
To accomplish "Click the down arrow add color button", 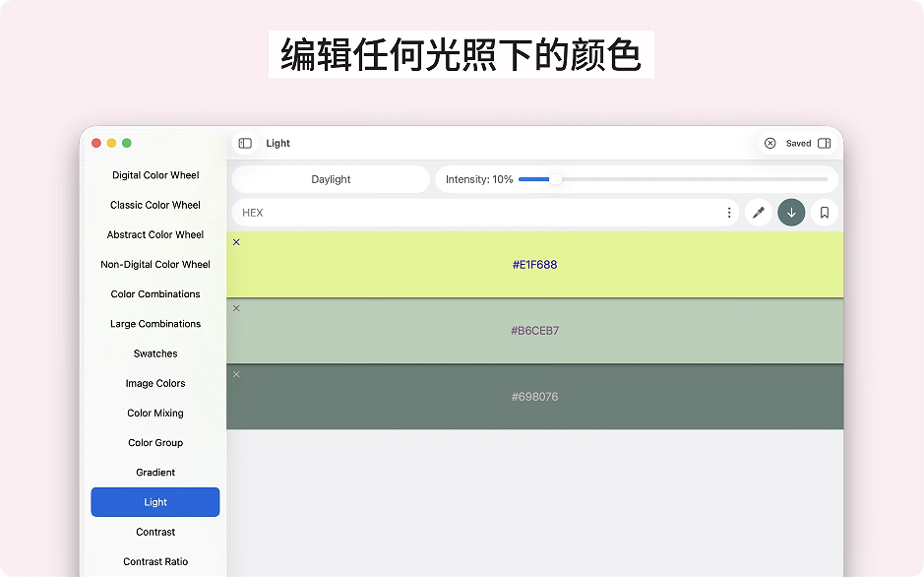I will pos(791,213).
